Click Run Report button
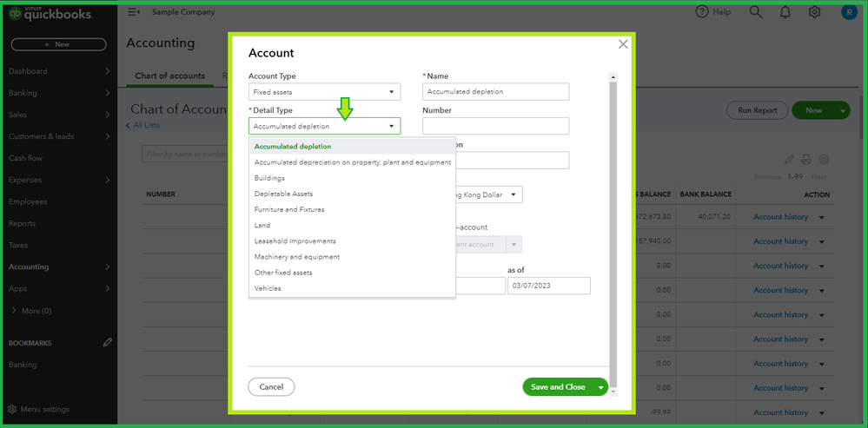 pos(758,110)
